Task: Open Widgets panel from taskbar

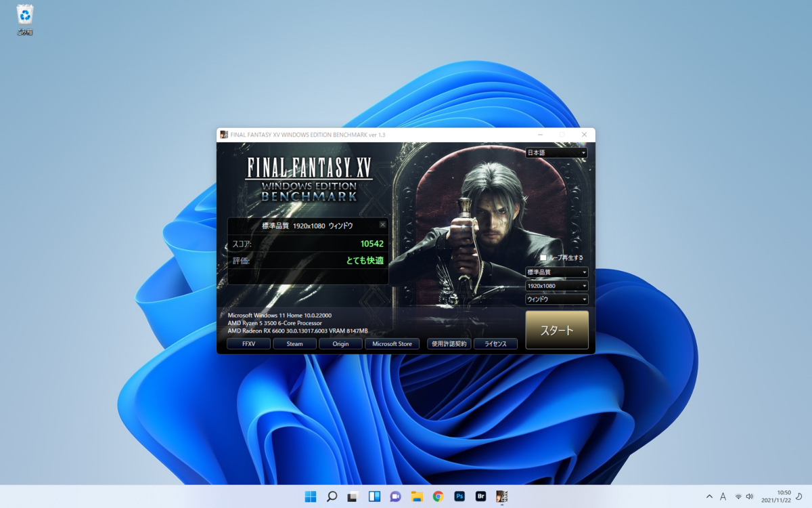Action: [374, 496]
